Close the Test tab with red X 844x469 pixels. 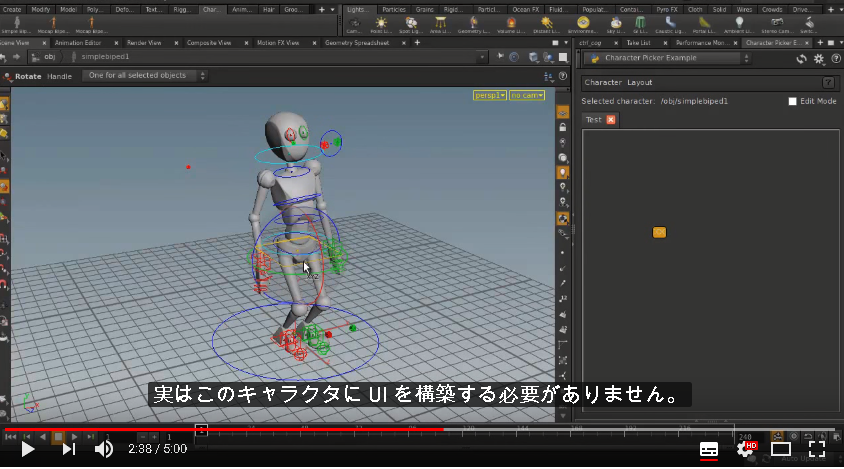[611, 120]
